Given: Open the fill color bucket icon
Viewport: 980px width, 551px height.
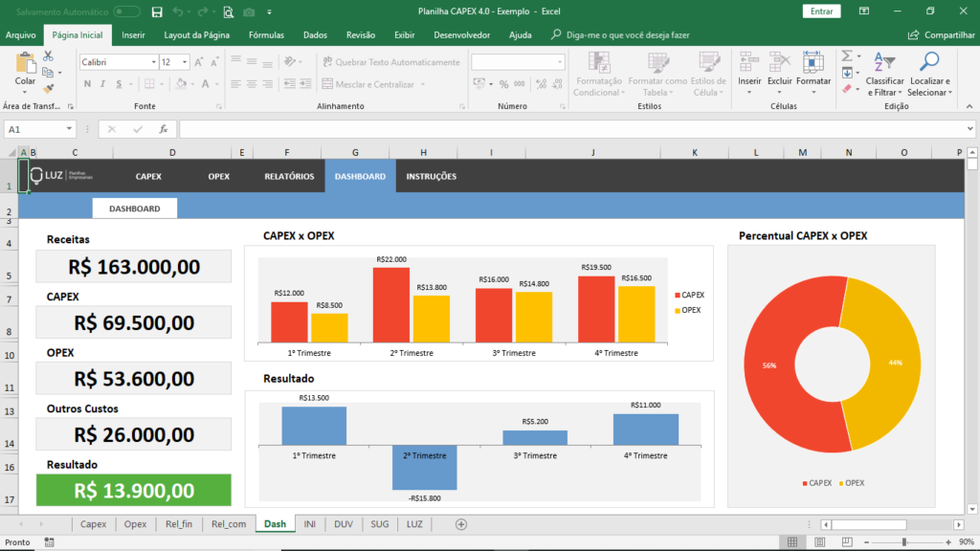Looking at the screenshot, I should (181, 84).
